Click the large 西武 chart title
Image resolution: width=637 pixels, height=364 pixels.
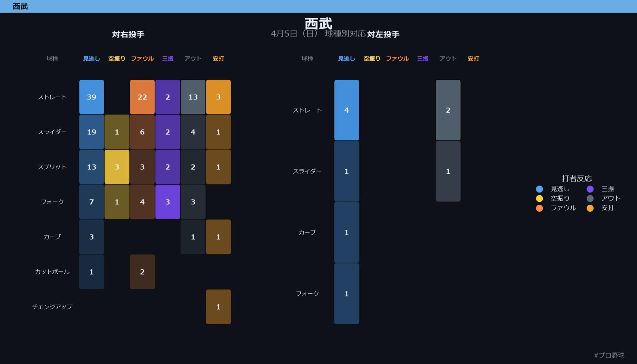(x=318, y=23)
